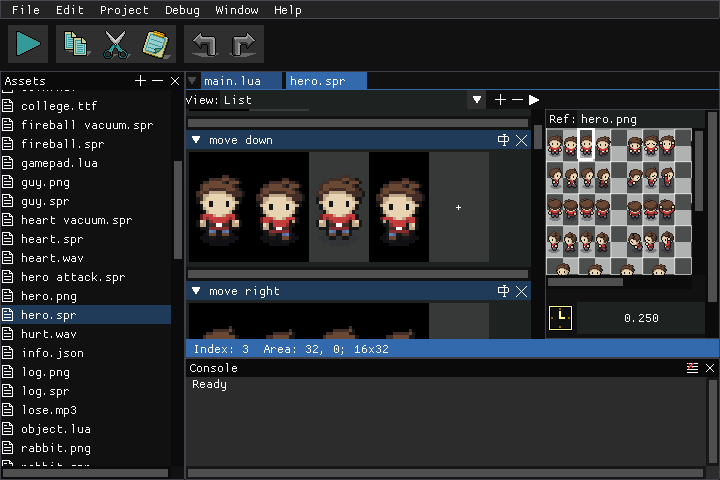The image size is (720, 480).
Task: Click the copy icon in toolbar
Action: point(75,44)
